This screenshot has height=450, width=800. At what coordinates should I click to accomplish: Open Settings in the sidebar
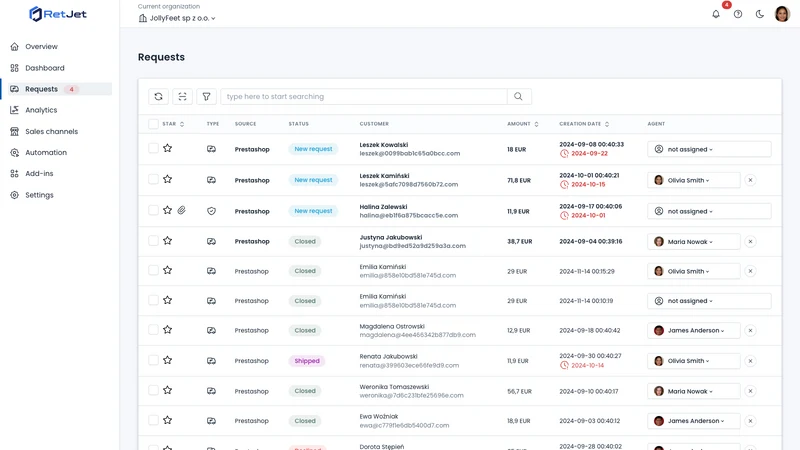[39, 195]
